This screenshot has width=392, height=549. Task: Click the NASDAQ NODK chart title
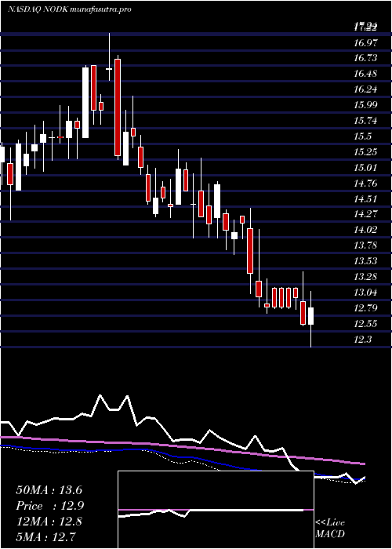(x=69, y=9)
